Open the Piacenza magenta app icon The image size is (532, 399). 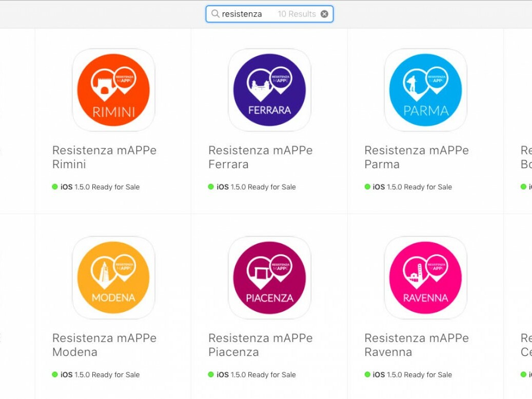[270, 277]
